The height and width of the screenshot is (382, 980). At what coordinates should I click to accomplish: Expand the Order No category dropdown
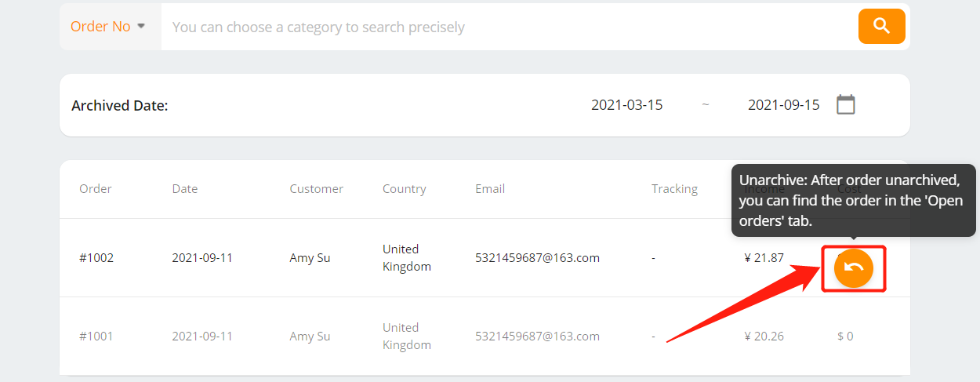tap(110, 27)
